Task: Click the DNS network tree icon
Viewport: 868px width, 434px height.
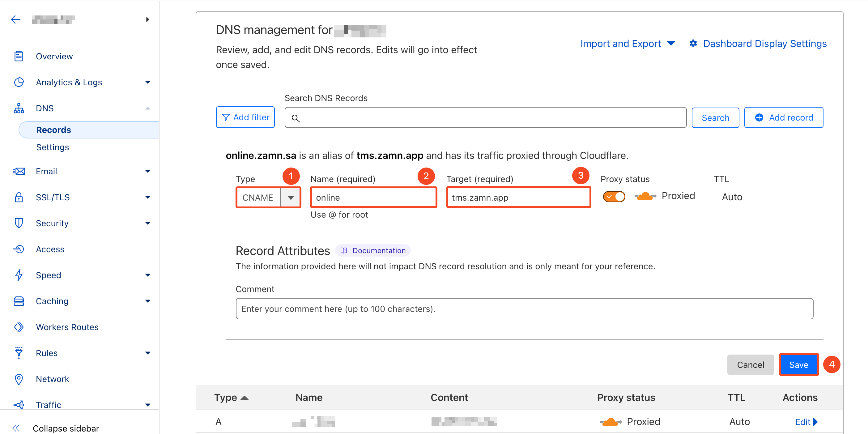Action: [x=19, y=108]
